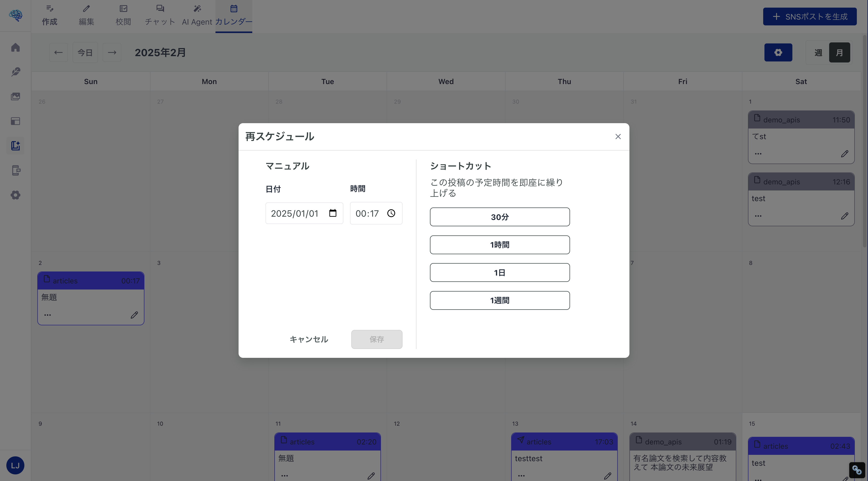Cancel the reschedule dialog with キャンセル
The width and height of the screenshot is (868, 481).
point(308,340)
